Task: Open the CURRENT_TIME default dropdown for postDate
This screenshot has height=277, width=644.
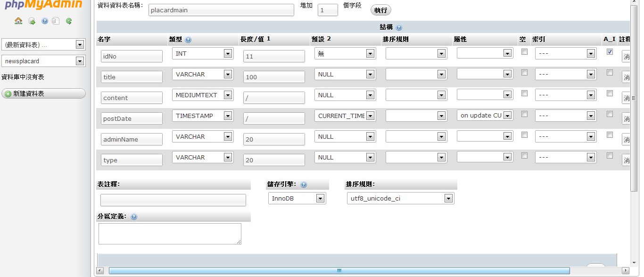Action: pos(345,116)
